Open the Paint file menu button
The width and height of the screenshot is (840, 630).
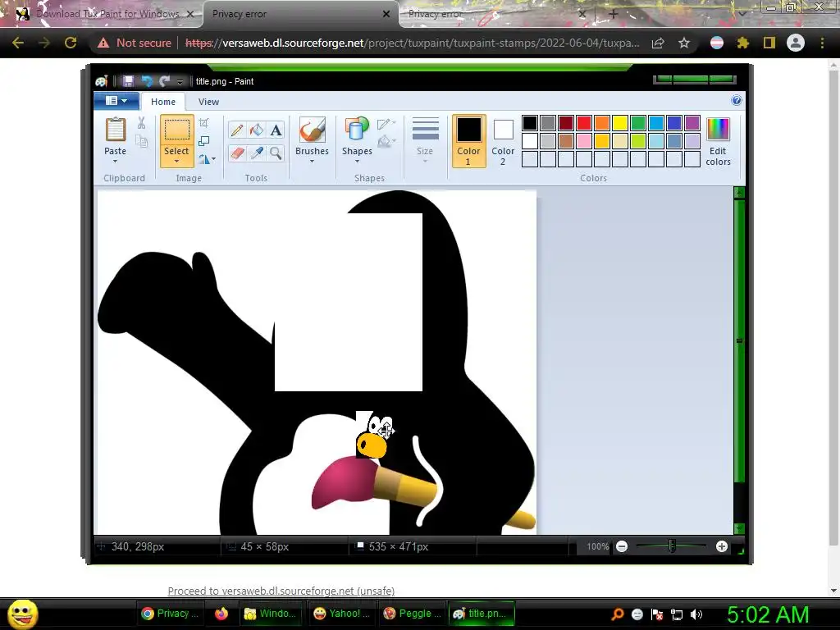(116, 101)
